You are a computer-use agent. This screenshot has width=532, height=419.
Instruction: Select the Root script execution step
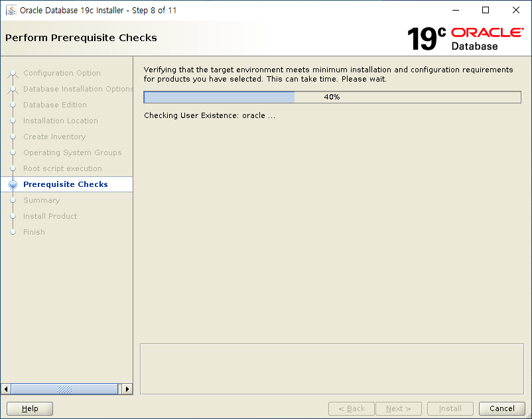tap(62, 168)
